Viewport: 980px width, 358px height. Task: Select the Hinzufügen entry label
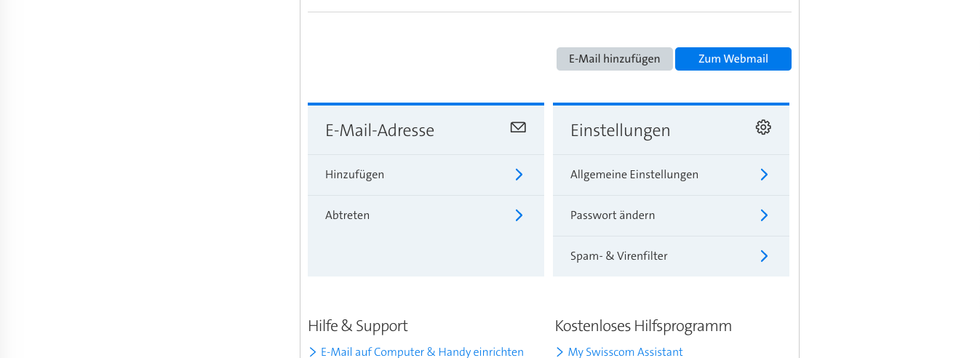coord(354,175)
